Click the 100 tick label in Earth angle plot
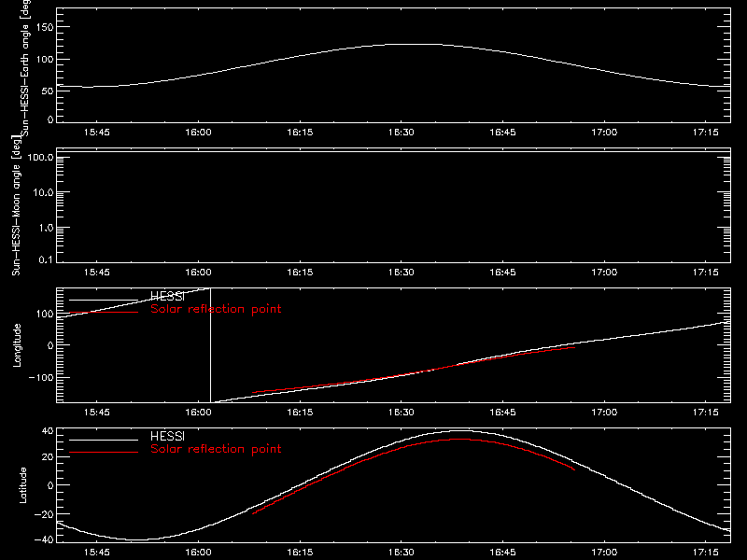 click(x=44, y=60)
